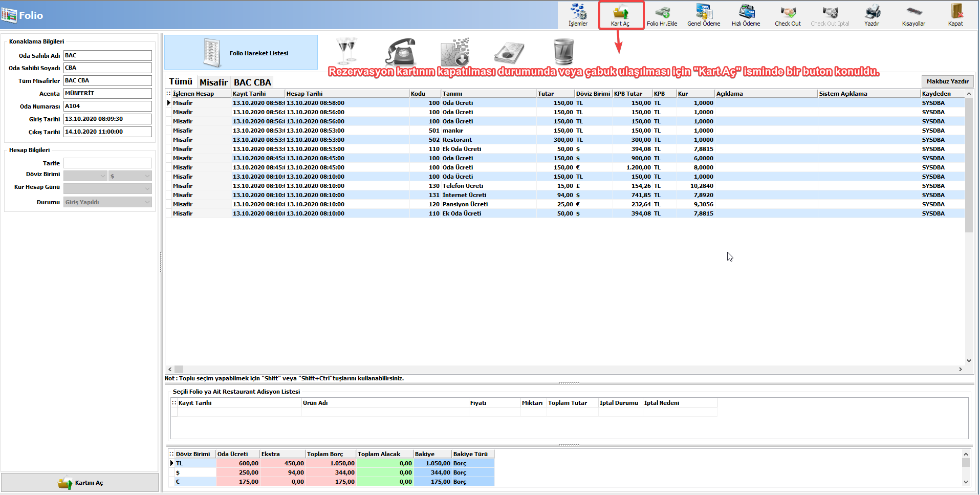The image size is (980, 495).
Task: Open the Durumu Giriş Yapıldı dropdown
Action: [107, 202]
